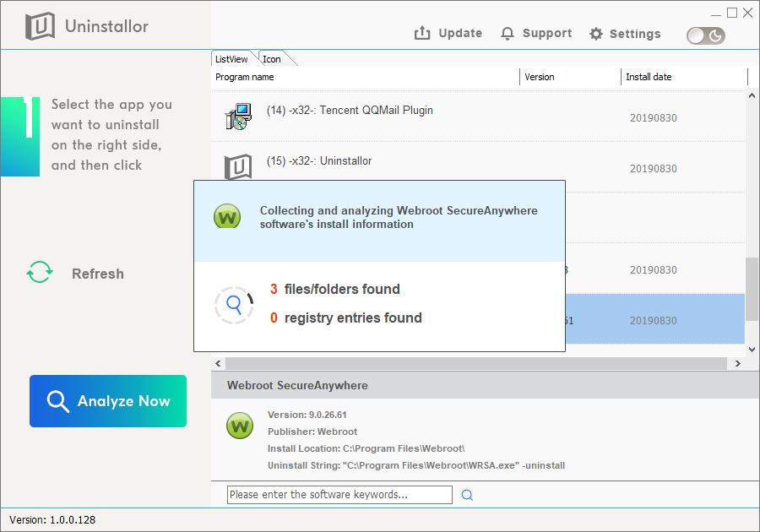
Task: Click the Publisher: Webroot text
Action: (x=312, y=432)
